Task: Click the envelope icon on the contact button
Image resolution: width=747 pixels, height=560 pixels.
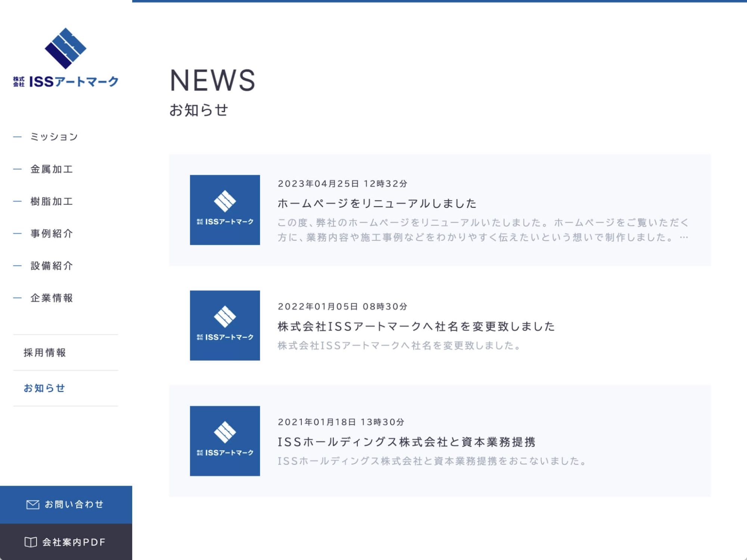Action: (x=33, y=504)
